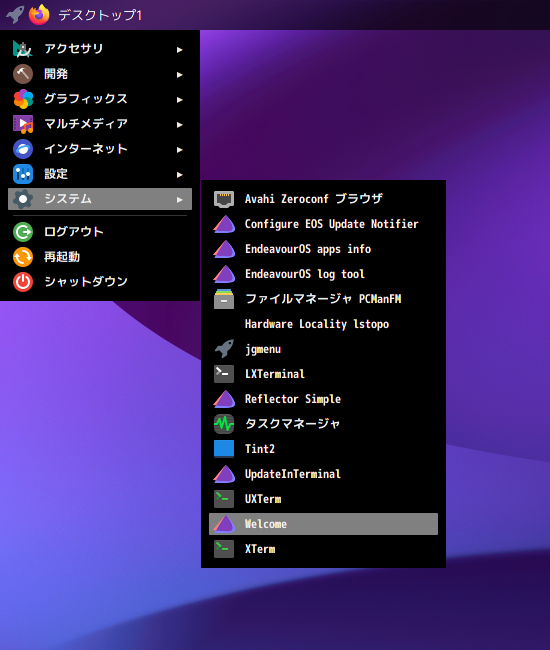Click the システム submenu arrow
The height and width of the screenshot is (650, 550).
(x=179, y=199)
